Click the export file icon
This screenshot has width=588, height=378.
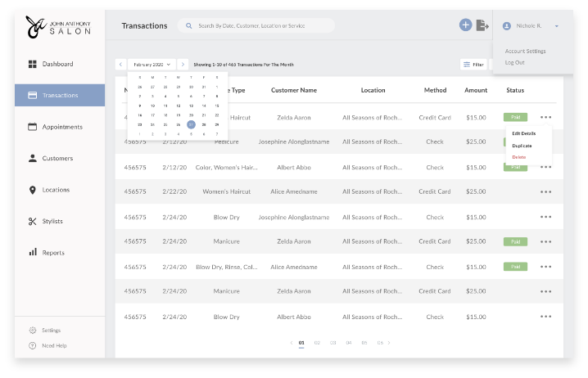(x=482, y=25)
